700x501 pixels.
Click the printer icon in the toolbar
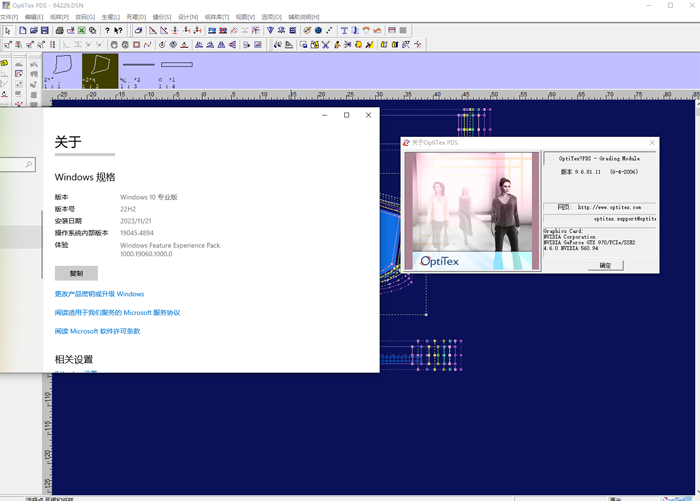coord(59,31)
